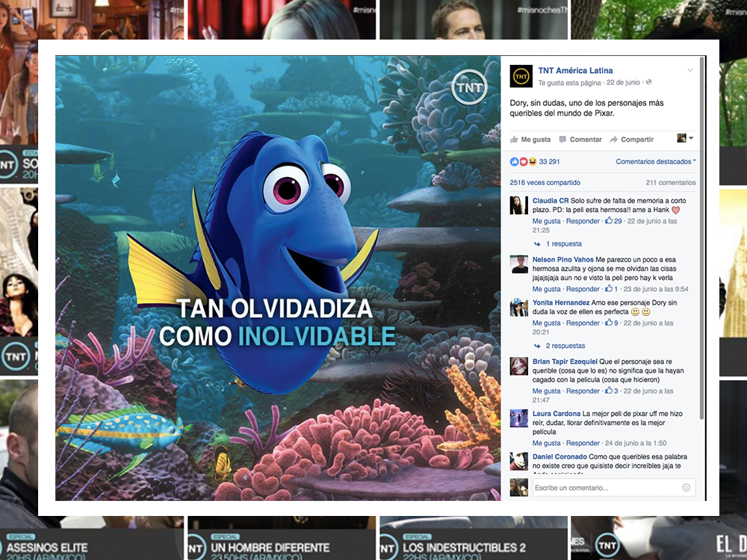Open background Los Indestructibles 2 thumbnail

tap(474, 538)
